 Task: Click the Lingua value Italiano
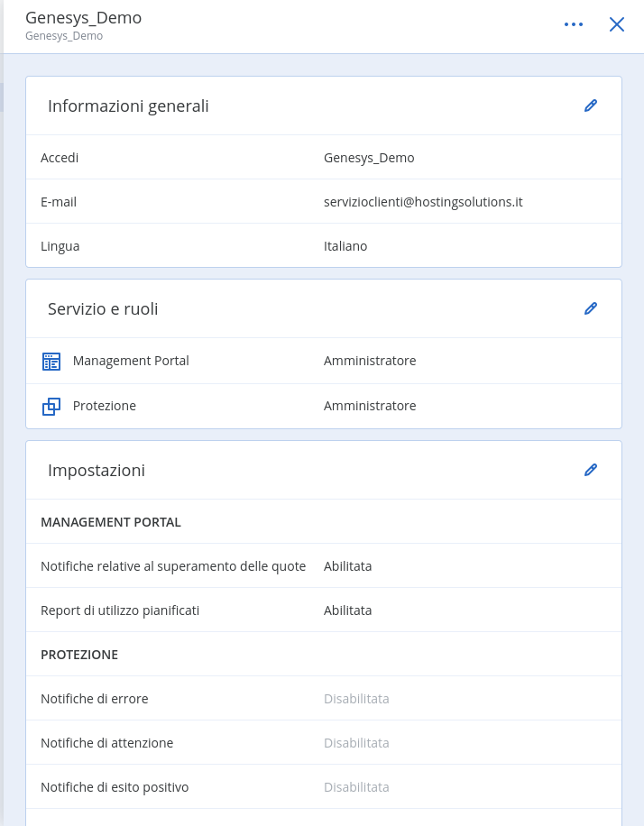point(345,246)
